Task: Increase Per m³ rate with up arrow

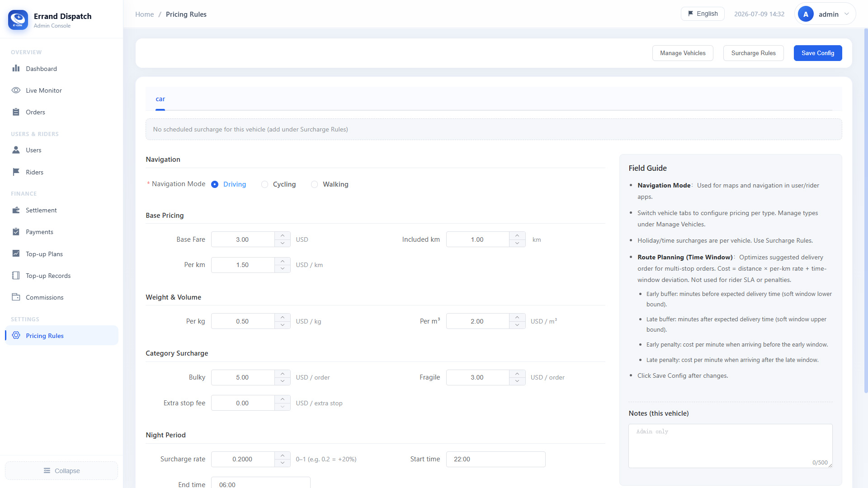Action: 517,318
